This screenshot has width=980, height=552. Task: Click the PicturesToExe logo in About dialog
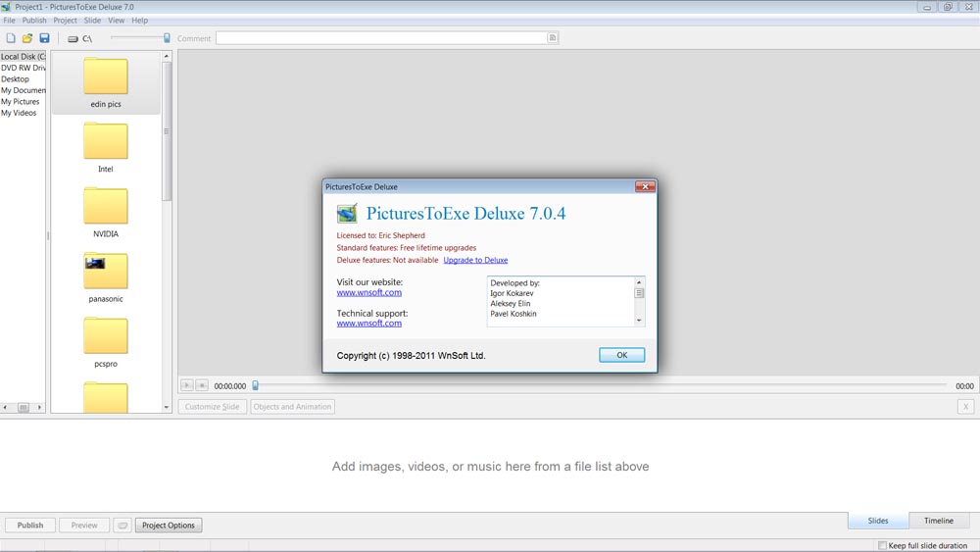pos(347,213)
